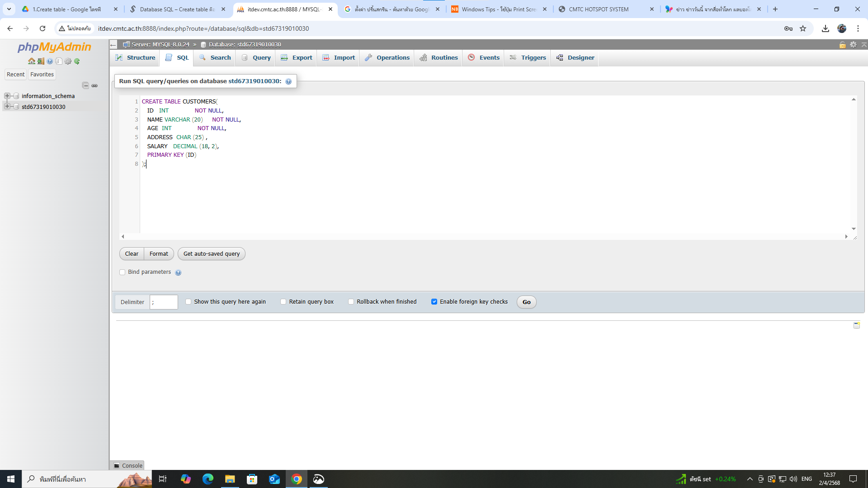Viewport: 868px width, 488px height.
Task: Open phpMyAdmin documentation question-mark icon
Action: pyautogui.click(x=50, y=61)
